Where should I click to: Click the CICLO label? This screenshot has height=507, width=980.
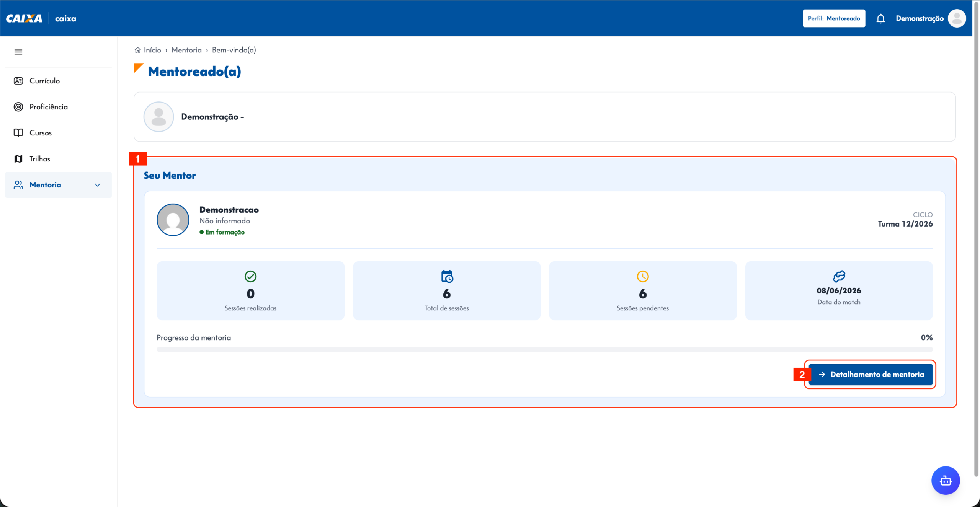(923, 215)
